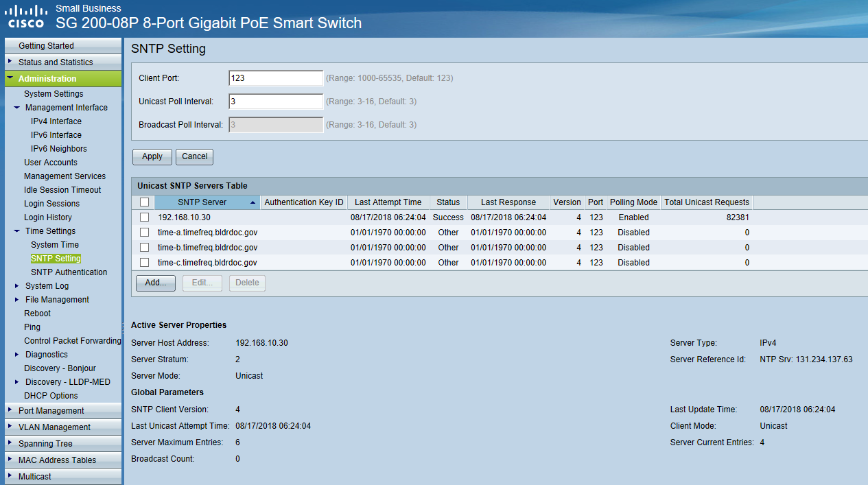Tick the time-b.timefreq.bldrdoc.gov row checkbox
Viewport: 868px width, 485px height.
tap(144, 248)
